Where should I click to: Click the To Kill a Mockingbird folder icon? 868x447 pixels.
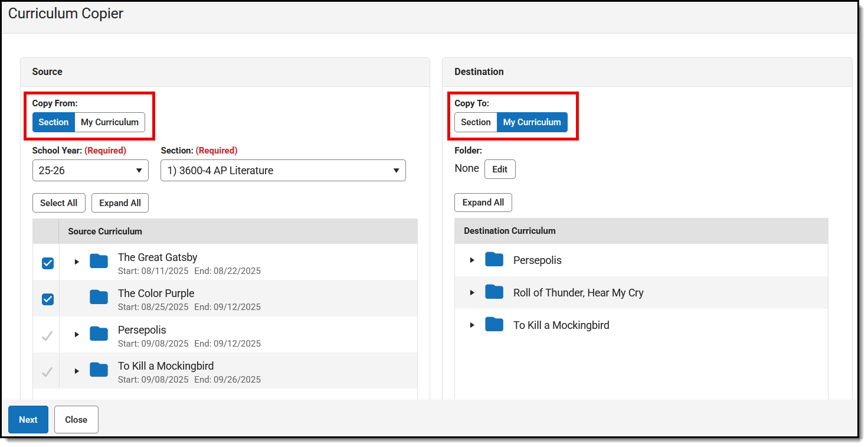(99, 370)
